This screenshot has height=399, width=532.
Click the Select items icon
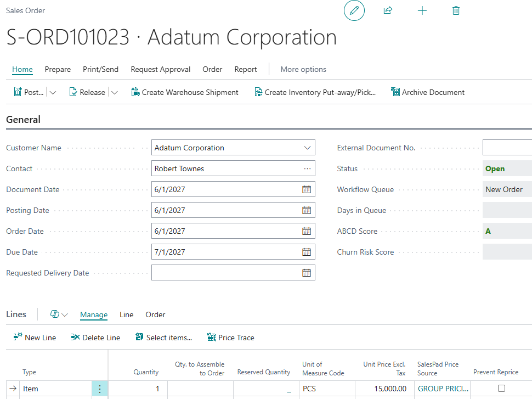coord(139,337)
